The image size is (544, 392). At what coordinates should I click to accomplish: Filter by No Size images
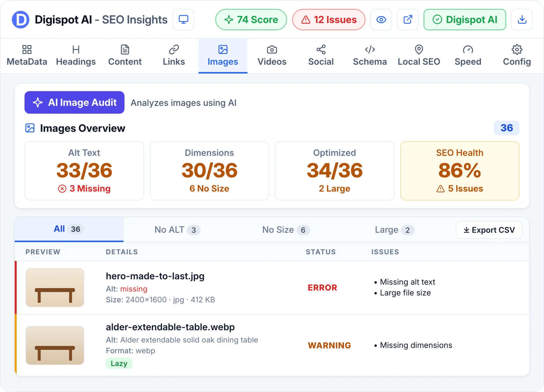(286, 230)
